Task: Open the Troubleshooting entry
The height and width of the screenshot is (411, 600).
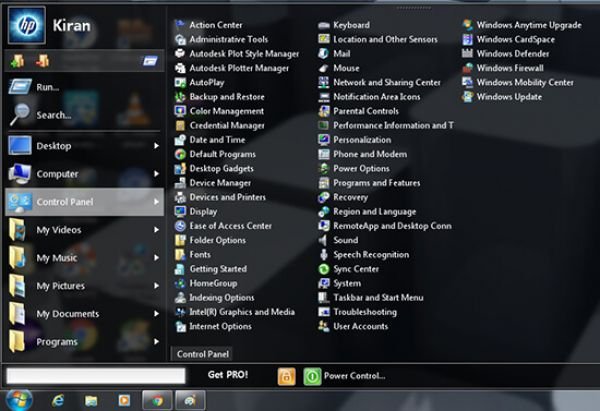Action: tap(357, 312)
